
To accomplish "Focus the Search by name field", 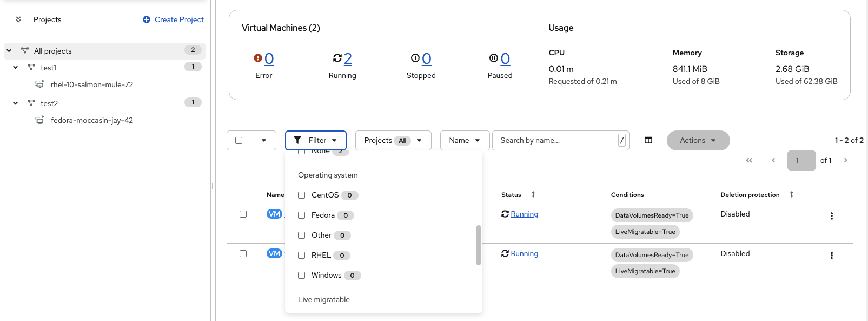I will (557, 140).
